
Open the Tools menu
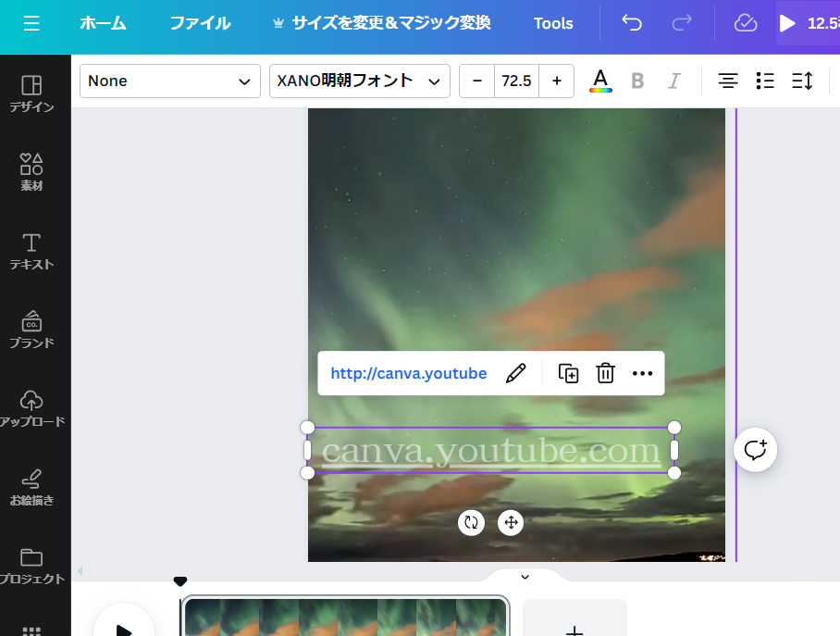tap(553, 23)
